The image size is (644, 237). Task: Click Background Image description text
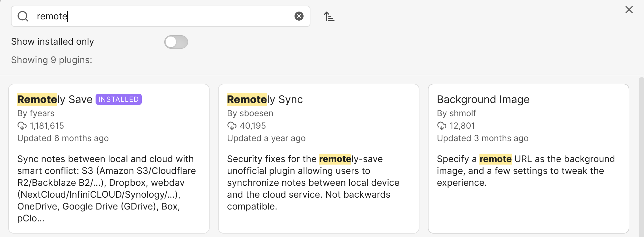coord(526,171)
